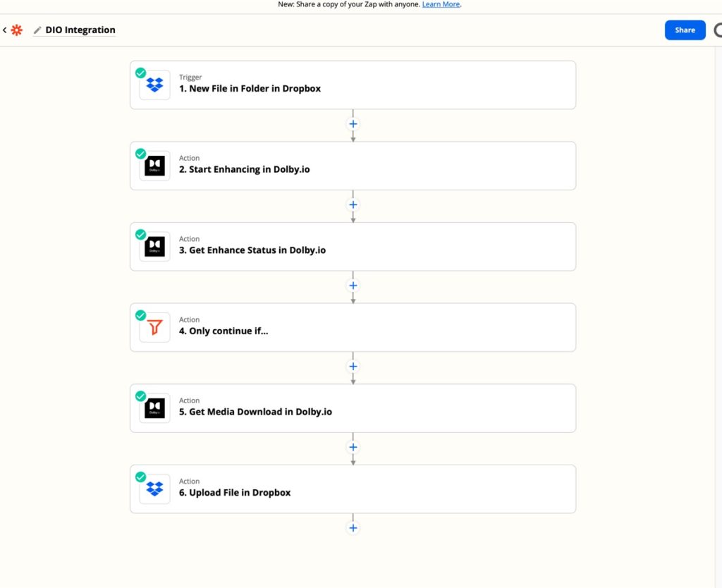The height and width of the screenshot is (588, 722).
Task: Open the Dropbox icon of step 1
Action: [154, 85]
